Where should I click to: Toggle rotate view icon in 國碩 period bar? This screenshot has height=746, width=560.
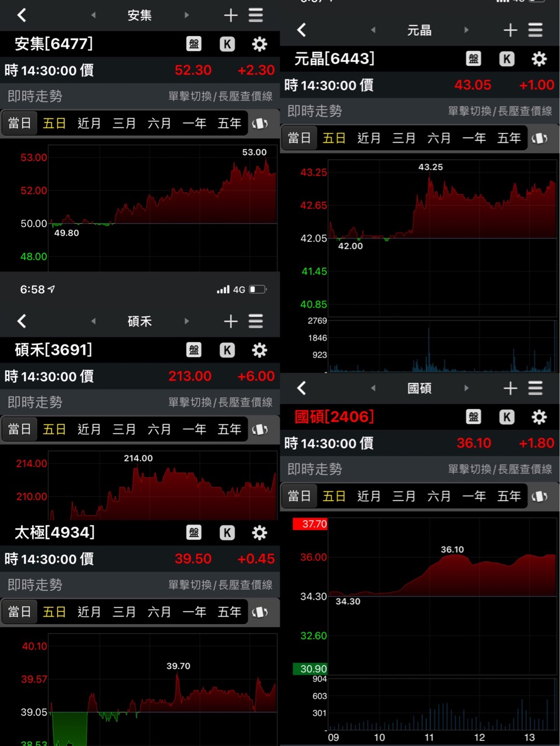[540, 497]
